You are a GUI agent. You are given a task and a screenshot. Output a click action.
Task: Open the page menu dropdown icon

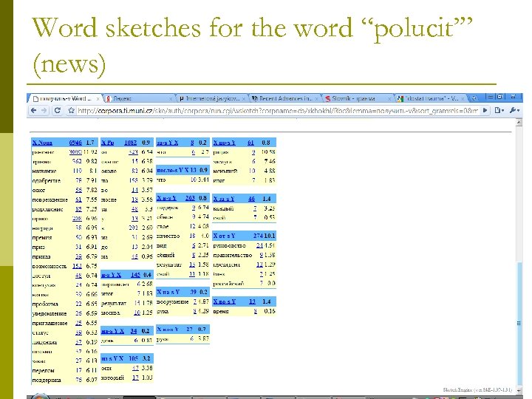point(499,110)
